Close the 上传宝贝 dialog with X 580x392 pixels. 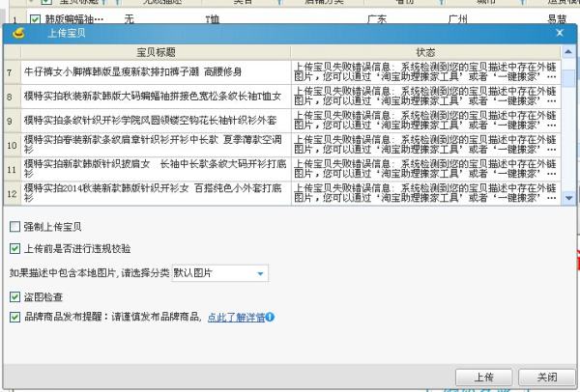tap(560, 33)
